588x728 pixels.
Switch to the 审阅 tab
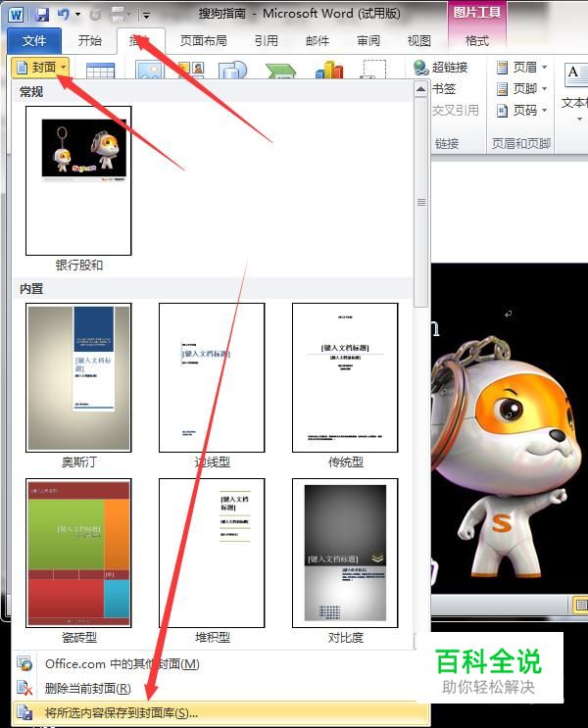(x=368, y=41)
